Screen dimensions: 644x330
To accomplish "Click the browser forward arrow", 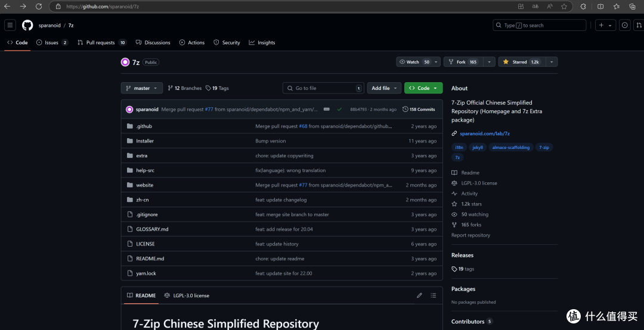I will pyautogui.click(x=23, y=7).
